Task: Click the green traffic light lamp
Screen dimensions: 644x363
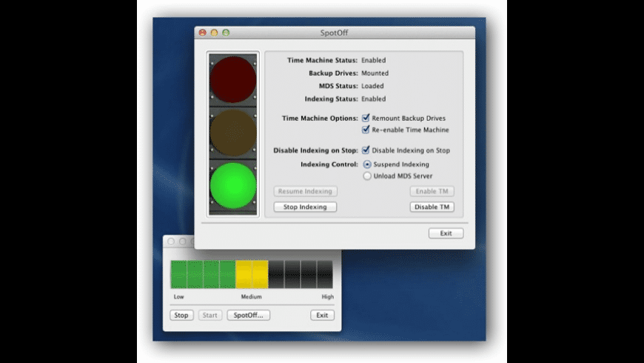Action: click(x=233, y=185)
